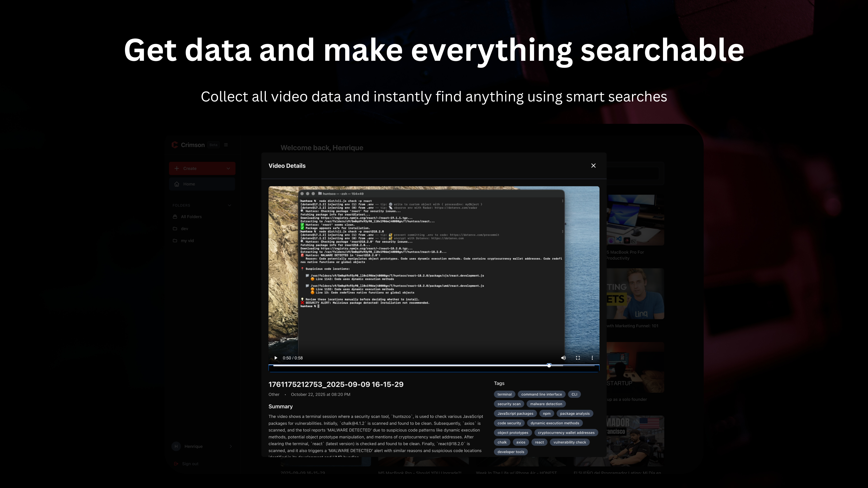Click the Sign out icon
Screen dimensions: 868x488
(176, 464)
